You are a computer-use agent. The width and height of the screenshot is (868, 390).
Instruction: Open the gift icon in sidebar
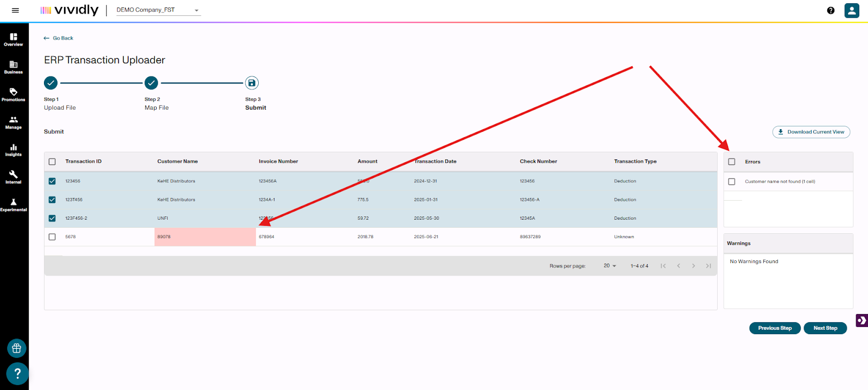point(16,348)
